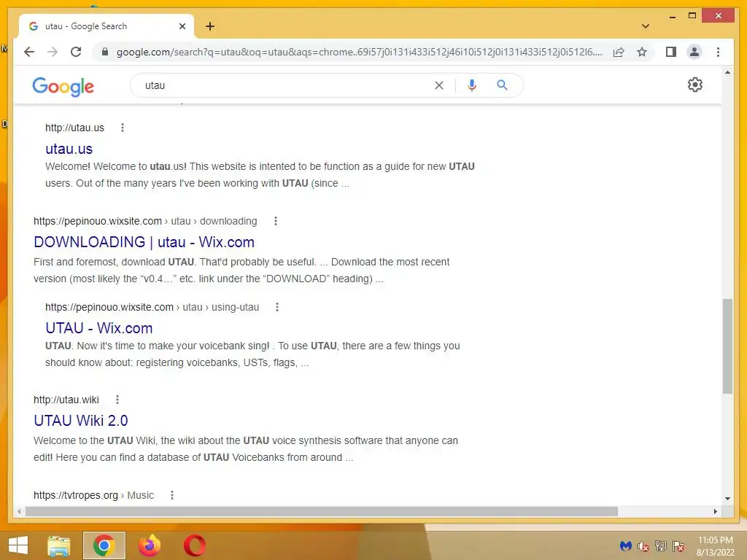747x560 pixels.
Task: Open the Chrome side panel
Action: (x=671, y=52)
